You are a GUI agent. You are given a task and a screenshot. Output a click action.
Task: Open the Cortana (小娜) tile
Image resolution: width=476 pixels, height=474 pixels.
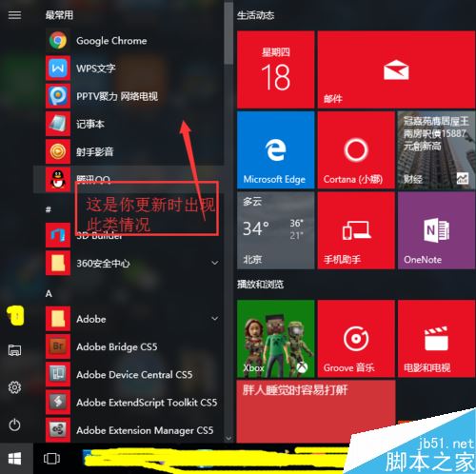(x=356, y=150)
